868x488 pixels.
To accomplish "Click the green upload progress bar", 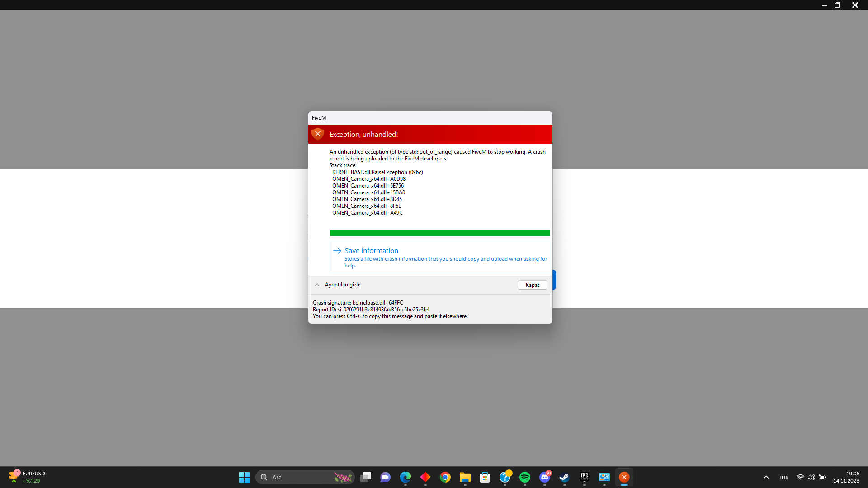I will (439, 233).
